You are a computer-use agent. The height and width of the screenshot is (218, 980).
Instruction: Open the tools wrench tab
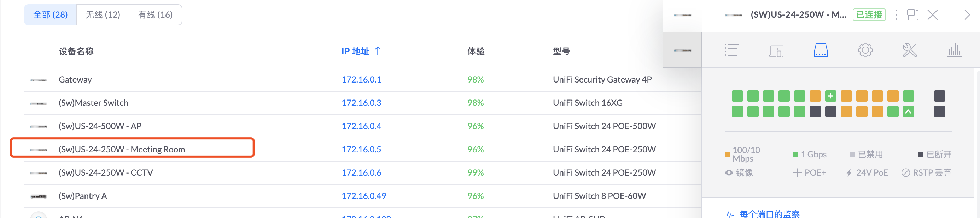click(910, 50)
